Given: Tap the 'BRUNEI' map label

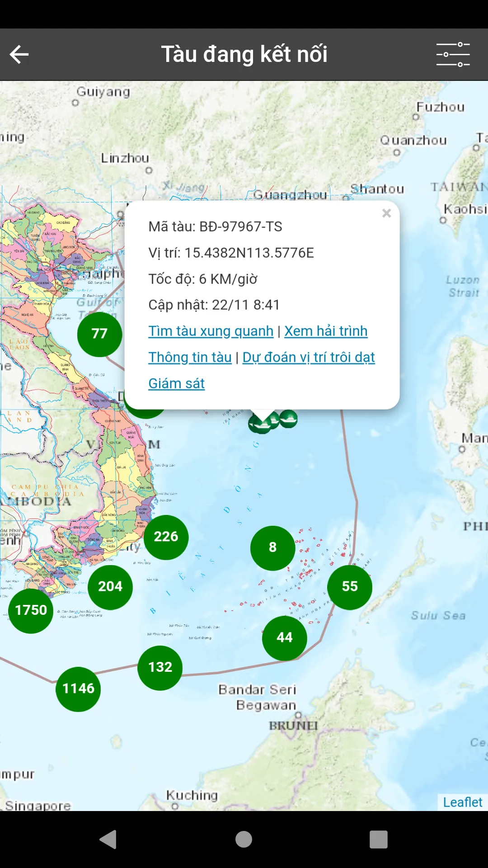Looking at the screenshot, I should pyautogui.click(x=294, y=726).
